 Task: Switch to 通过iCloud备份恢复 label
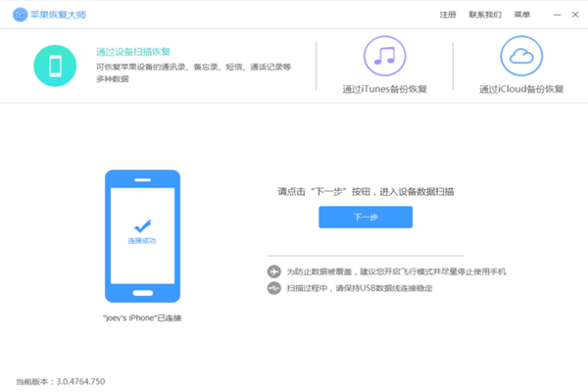coord(520,89)
